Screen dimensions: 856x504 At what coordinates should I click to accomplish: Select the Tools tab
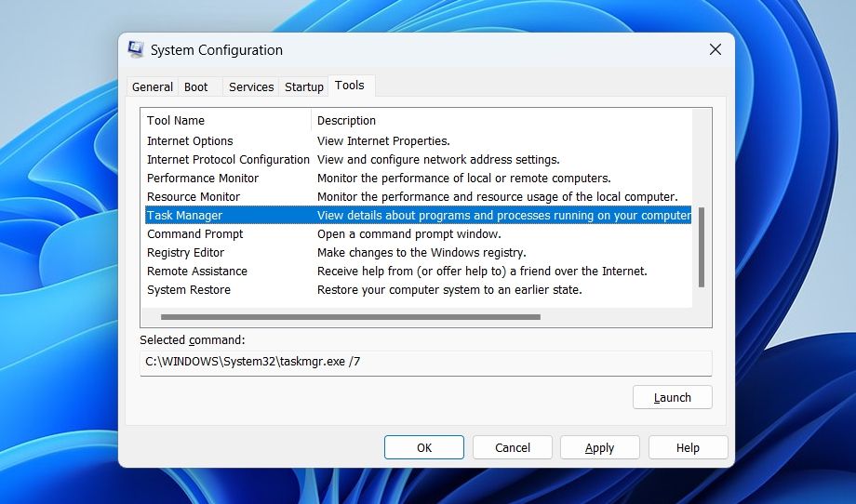tap(350, 86)
